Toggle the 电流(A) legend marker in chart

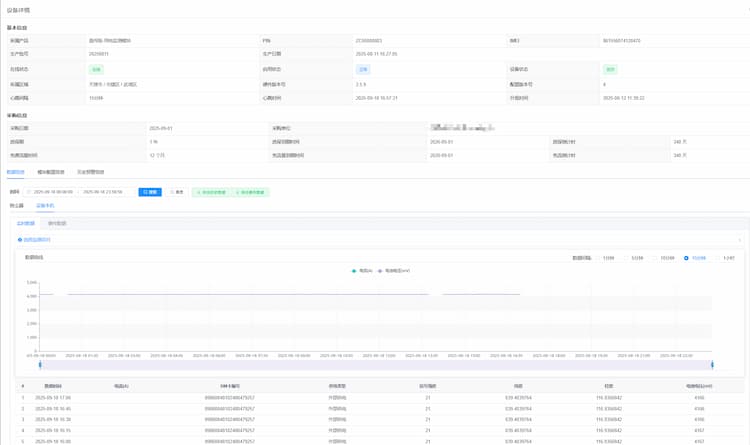[x=355, y=270]
